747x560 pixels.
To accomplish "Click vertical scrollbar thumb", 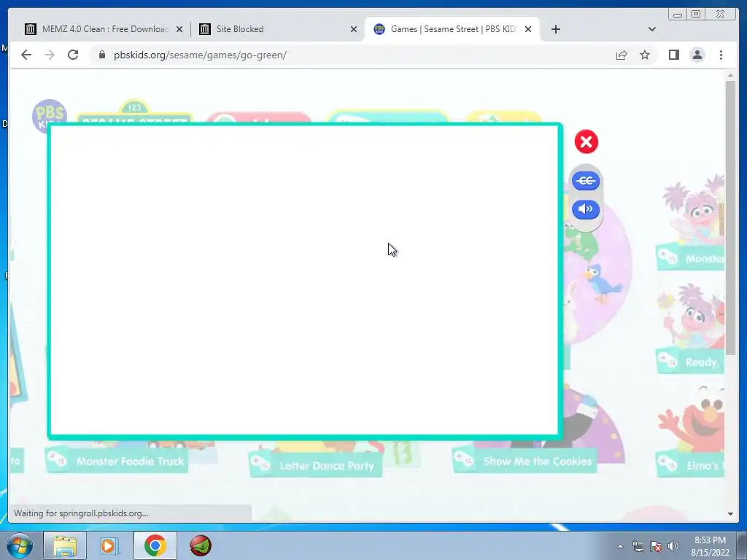I will point(730,217).
